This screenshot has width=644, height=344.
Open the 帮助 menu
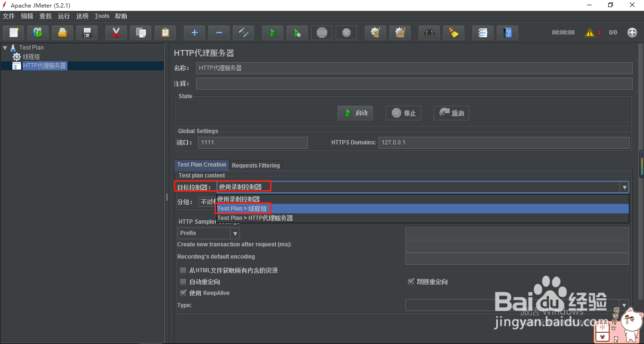click(121, 16)
